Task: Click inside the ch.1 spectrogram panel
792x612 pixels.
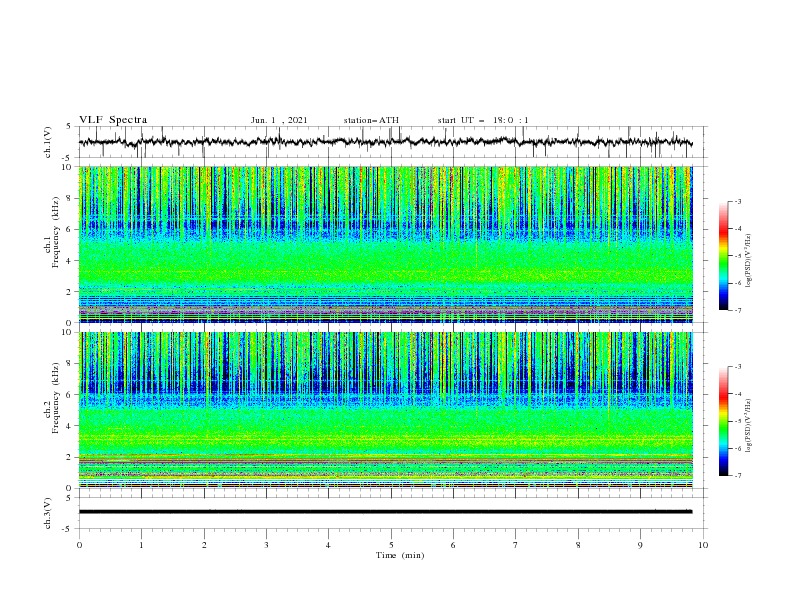Action: (x=386, y=244)
